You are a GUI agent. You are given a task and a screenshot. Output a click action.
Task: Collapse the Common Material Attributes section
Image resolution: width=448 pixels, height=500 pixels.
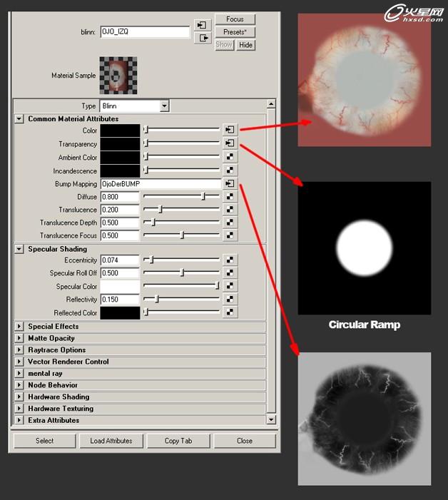point(19,119)
